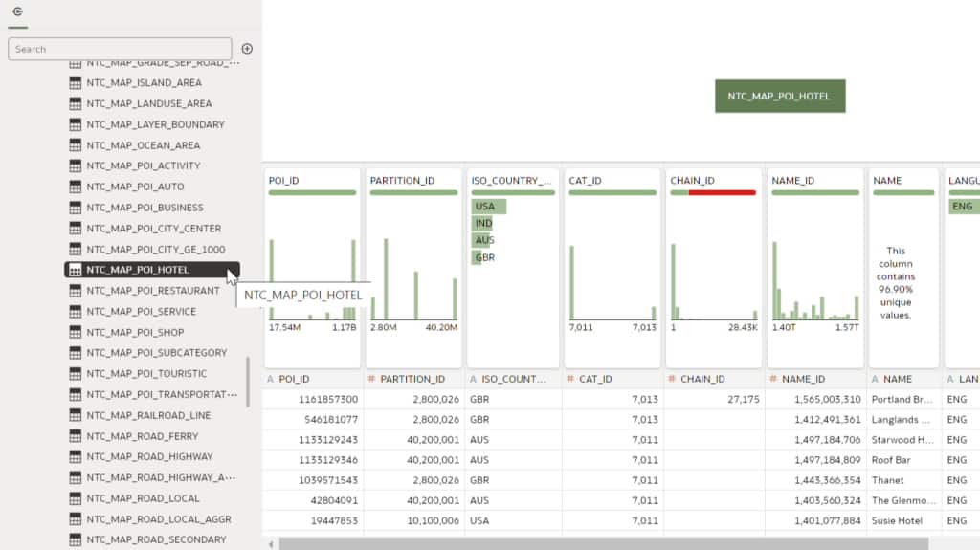Select ENG value in LANGUAGE tile
The image size is (980, 550).
[x=964, y=207]
